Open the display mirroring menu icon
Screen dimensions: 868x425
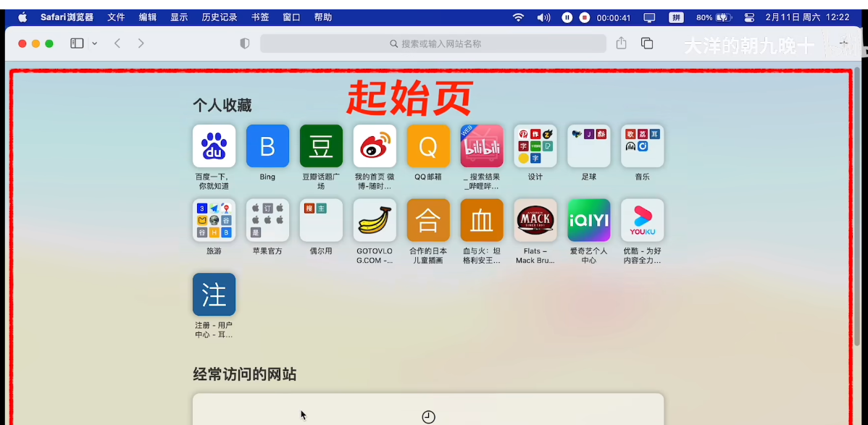(x=649, y=17)
